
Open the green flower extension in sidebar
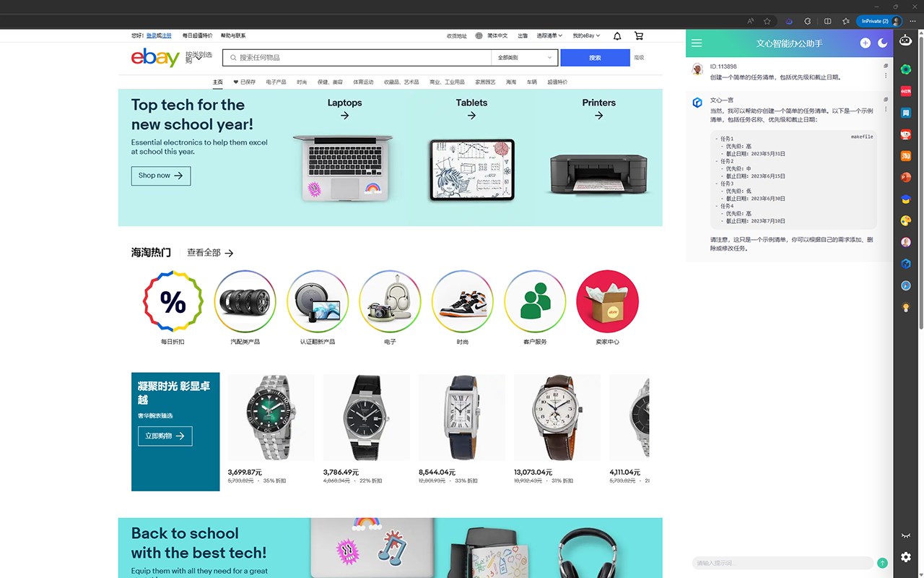pyautogui.click(x=905, y=69)
